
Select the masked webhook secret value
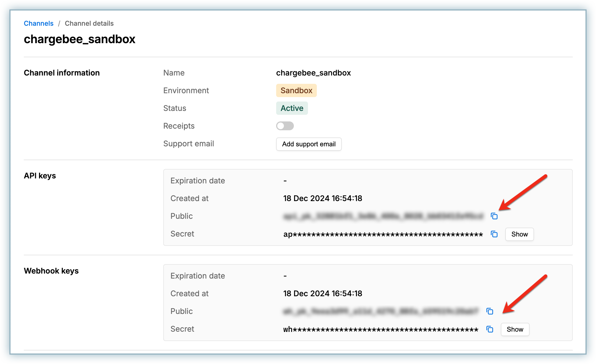point(380,329)
